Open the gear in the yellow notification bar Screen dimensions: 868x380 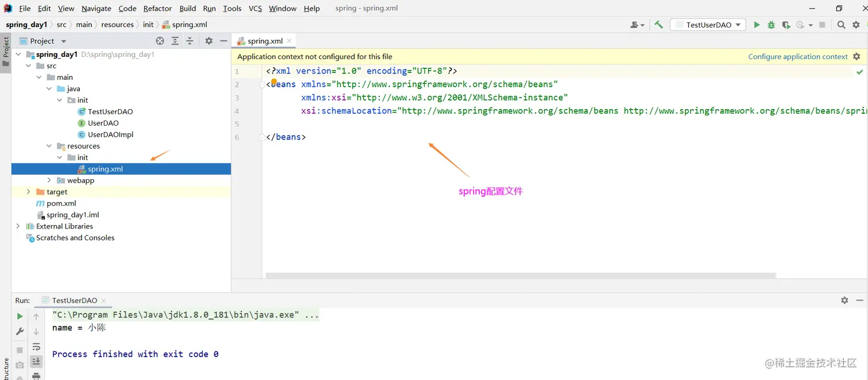pos(857,56)
